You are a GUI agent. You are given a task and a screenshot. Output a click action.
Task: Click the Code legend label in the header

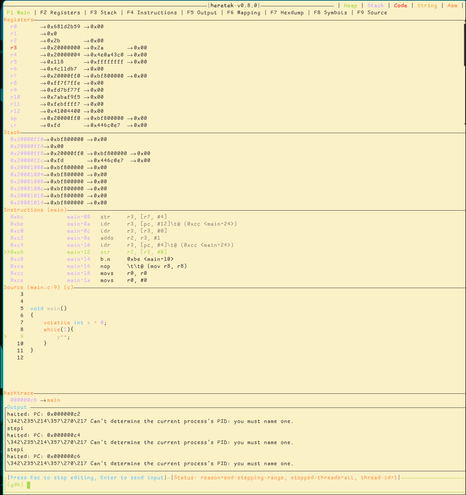tap(400, 5)
